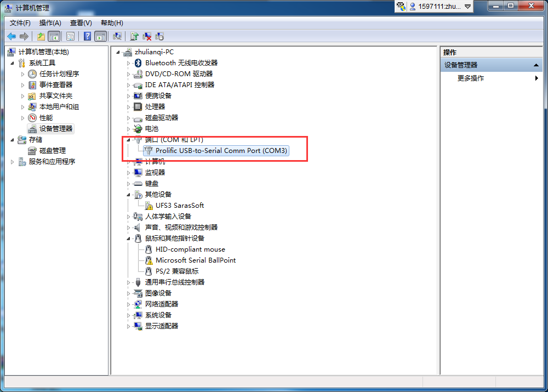Image resolution: width=548 pixels, height=392 pixels.
Task: Select 计算机管理(本地) root node
Action: pyautogui.click(x=44, y=52)
